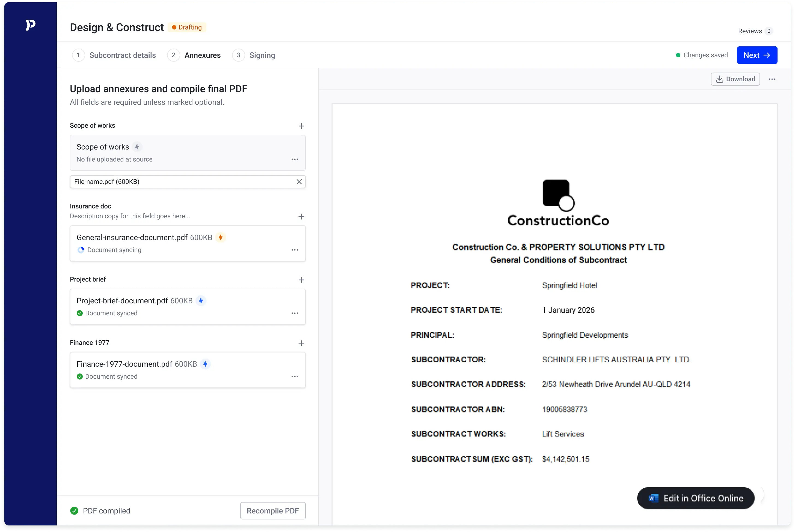Add a file to Project brief

coord(301,280)
